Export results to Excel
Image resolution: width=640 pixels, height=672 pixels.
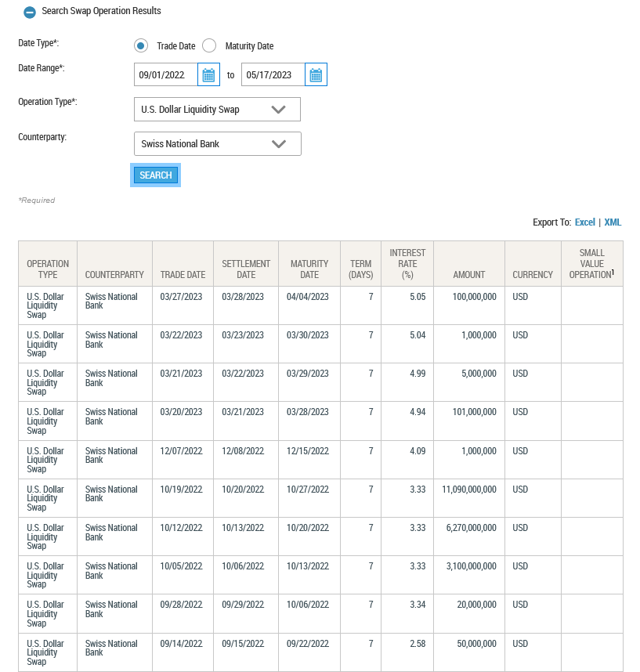(x=584, y=222)
